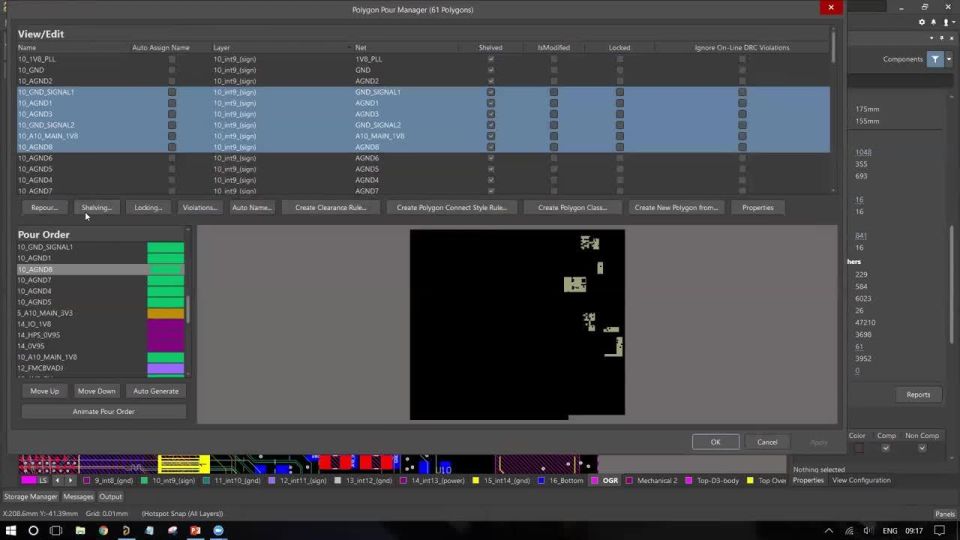Toggle the Comp checkbox in Properties panel

885,448
